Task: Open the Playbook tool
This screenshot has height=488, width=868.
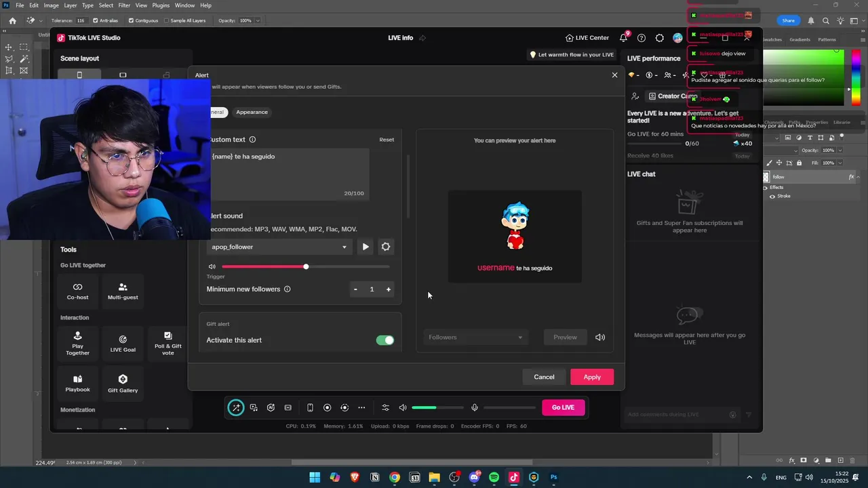Action: 78,384
